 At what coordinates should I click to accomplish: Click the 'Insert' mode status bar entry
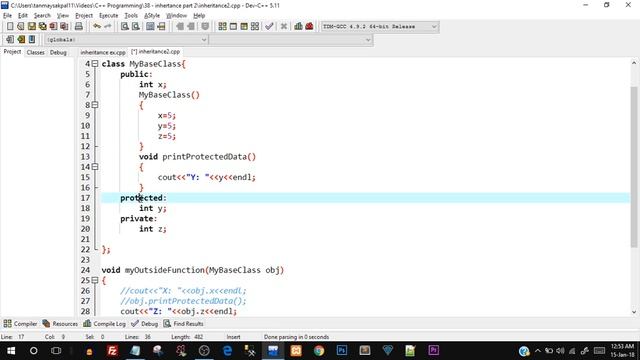[x=233, y=337]
